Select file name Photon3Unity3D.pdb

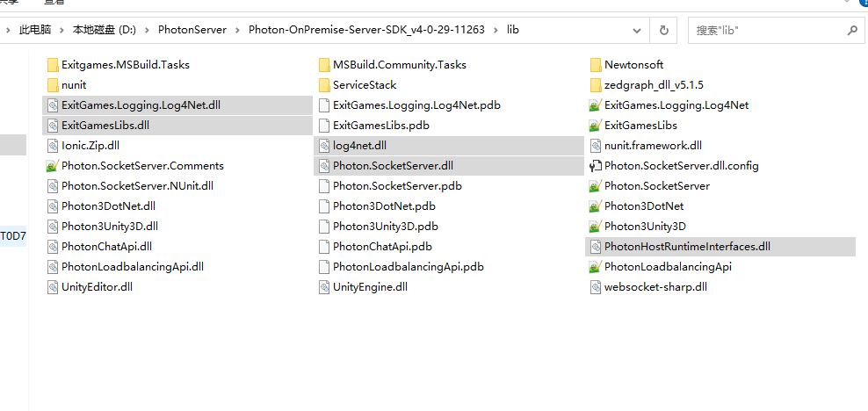point(386,227)
